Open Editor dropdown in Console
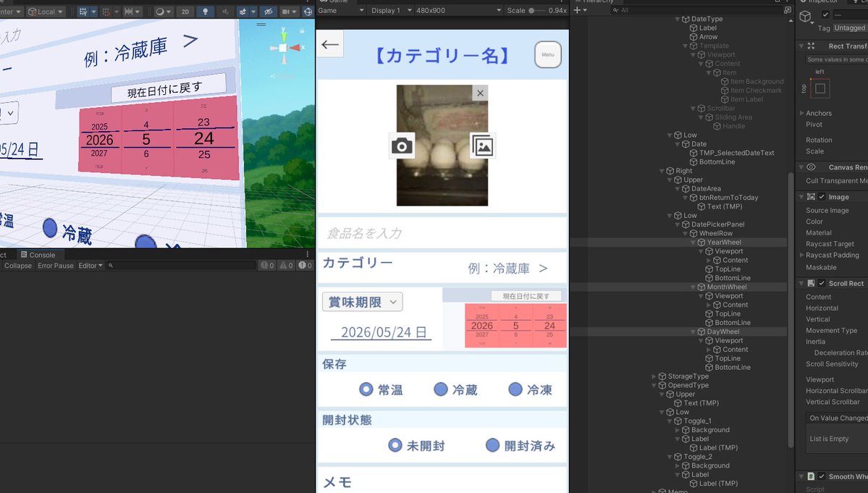 pyautogui.click(x=90, y=266)
